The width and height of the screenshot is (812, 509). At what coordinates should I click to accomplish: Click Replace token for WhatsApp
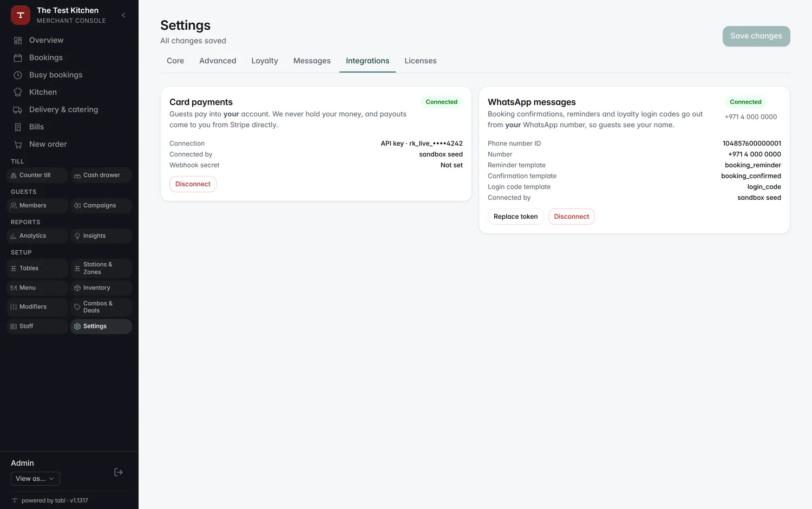tap(516, 217)
